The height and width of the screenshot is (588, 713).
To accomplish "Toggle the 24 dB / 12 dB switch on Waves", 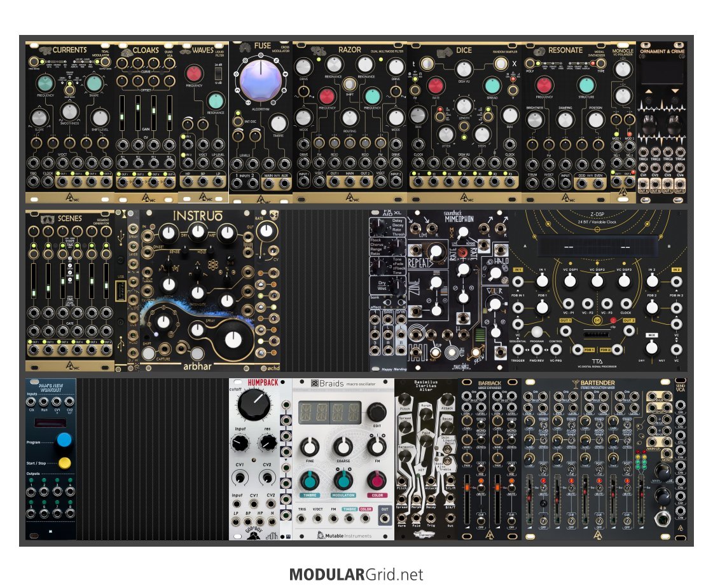I will tap(219, 74).
